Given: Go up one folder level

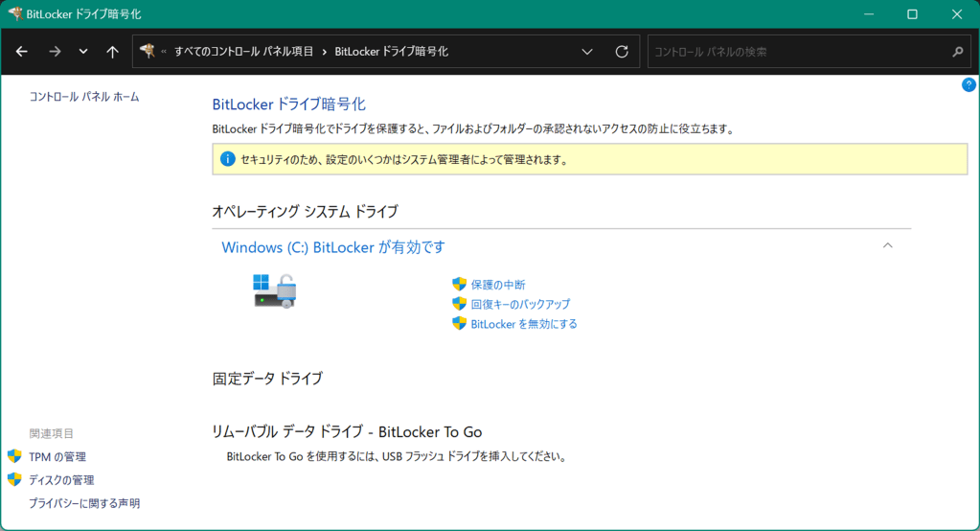Looking at the screenshot, I should [112, 52].
